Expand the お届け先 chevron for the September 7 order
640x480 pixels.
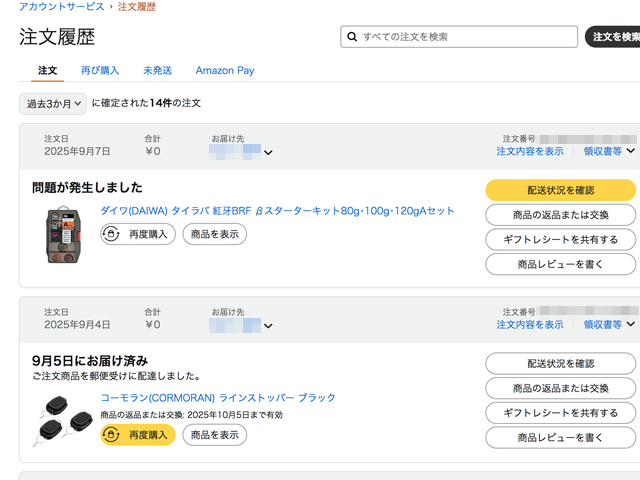pyautogui.click(x=268, y=152)
